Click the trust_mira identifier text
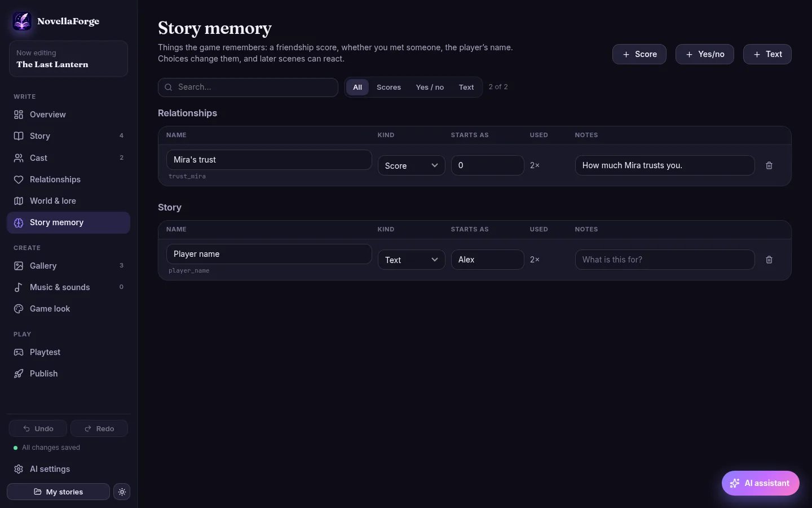 click(187, 177)
